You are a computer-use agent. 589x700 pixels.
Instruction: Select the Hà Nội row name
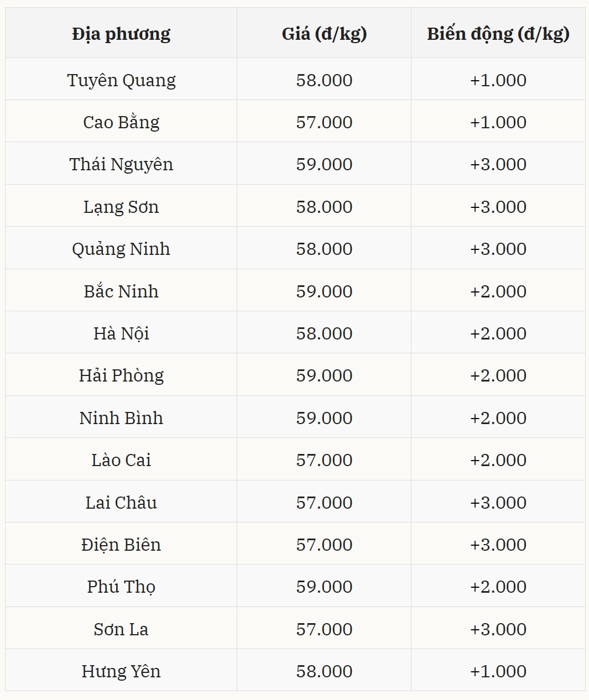click(121, 333)
